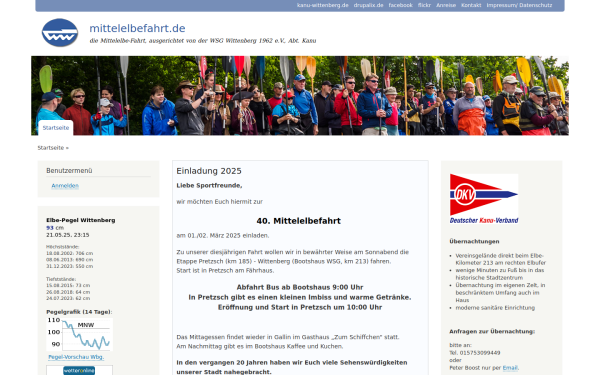The height and width of the screenshot is (375, 600).
Task: Open the DKV Deutscher Kanu-Verband logo
Action: (484, 199)
